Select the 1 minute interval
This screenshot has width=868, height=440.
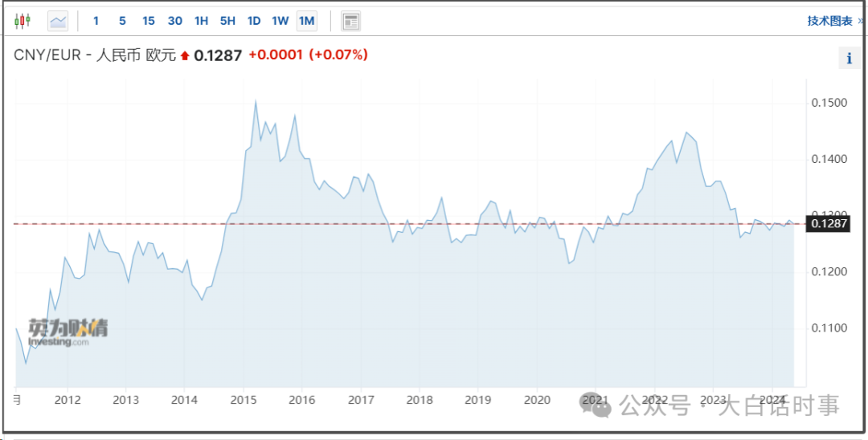click(96, 21)
